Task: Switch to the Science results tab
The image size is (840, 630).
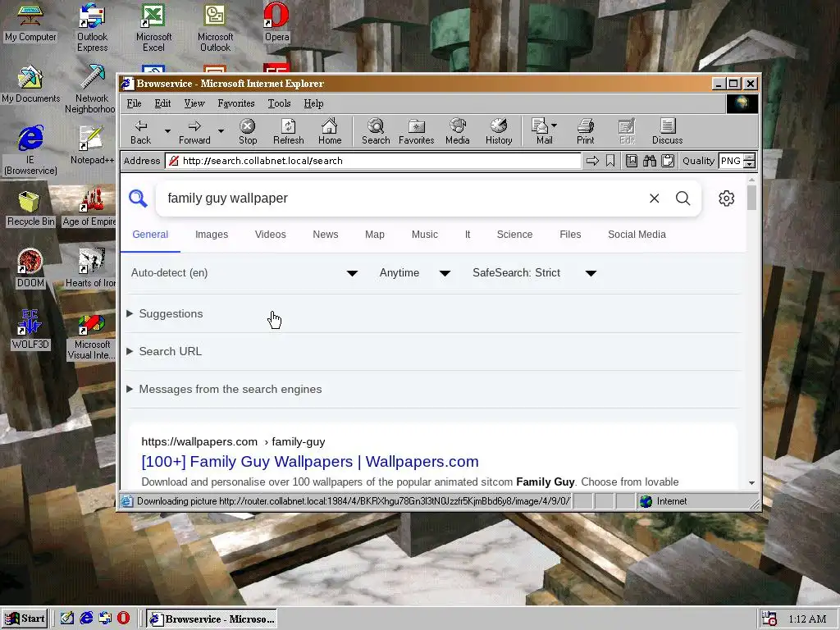Action: click(x=514, y=235)
